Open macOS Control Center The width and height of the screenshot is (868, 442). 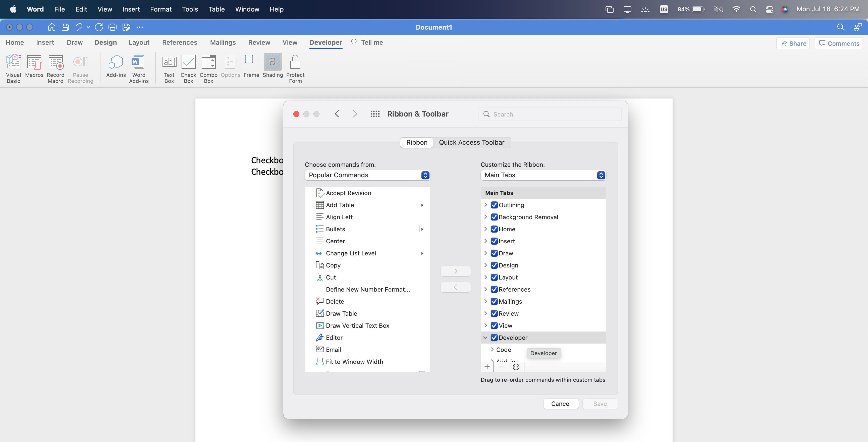click(769, 10)
